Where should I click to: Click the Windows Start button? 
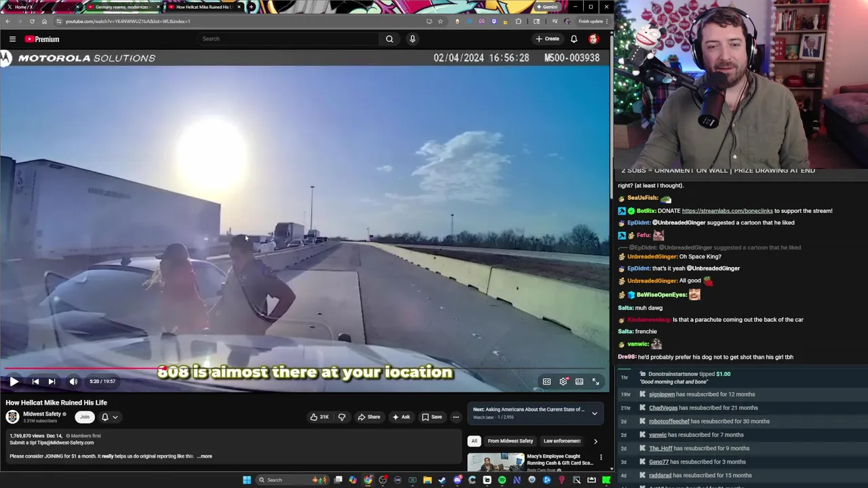pyautogui.click(x=247, y=480)
